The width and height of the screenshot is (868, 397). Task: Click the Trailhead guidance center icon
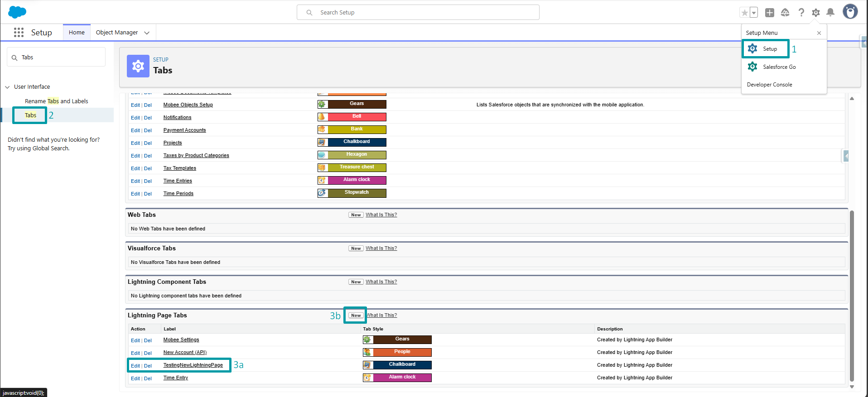click(x=785, y=13)
